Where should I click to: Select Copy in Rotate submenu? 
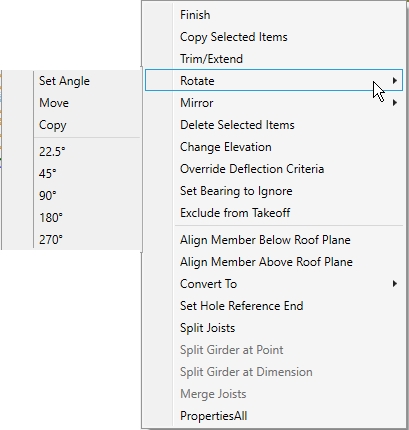pyautogui.click(x=53, y=125)
